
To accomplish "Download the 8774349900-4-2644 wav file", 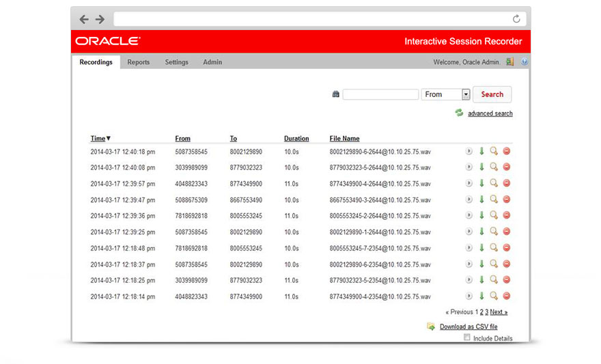I will pyautogui.click(x=481, y=183).
